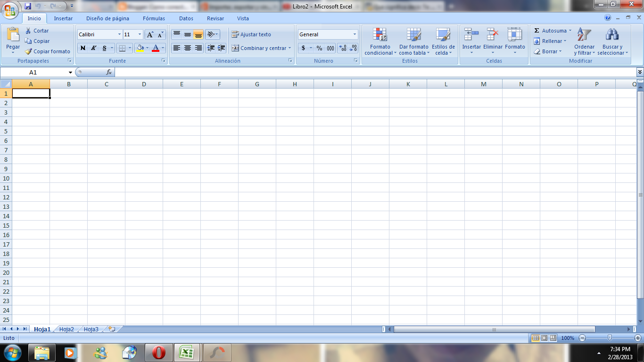Click the fx insert function button

(109, 72)
